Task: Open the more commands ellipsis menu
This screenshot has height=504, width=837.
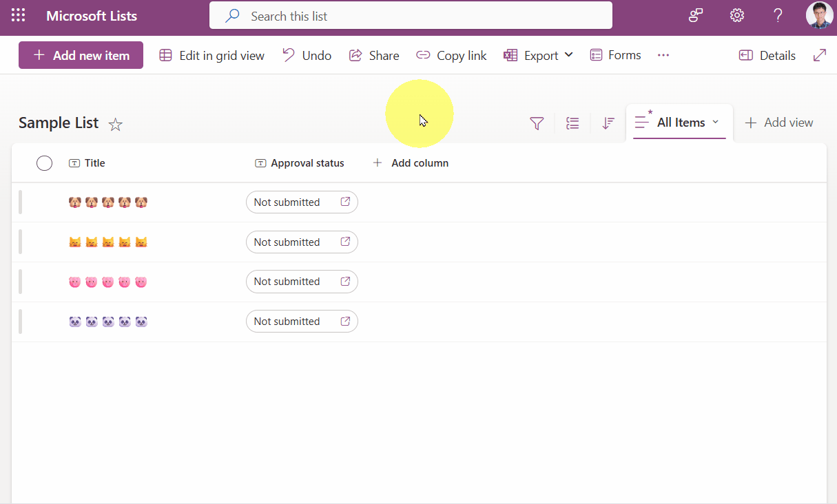Action: tap(663, 55)
